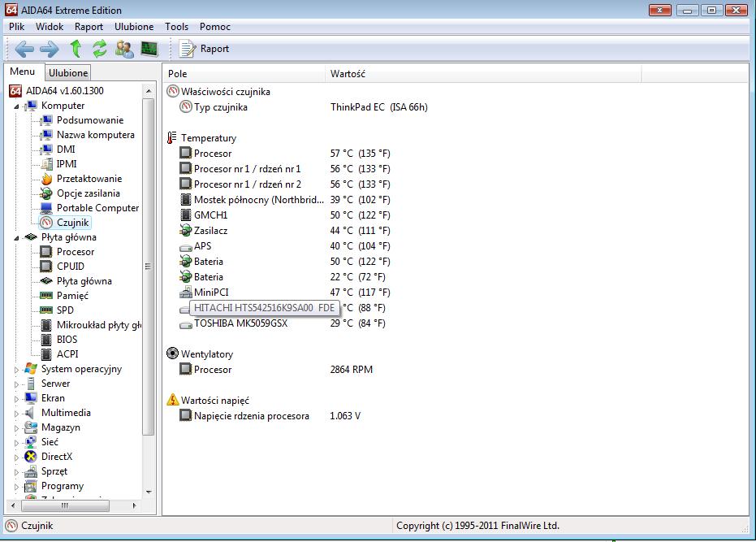The image size is (756, 542).
Task: Select CPUID in the tree
Action: 71,267
